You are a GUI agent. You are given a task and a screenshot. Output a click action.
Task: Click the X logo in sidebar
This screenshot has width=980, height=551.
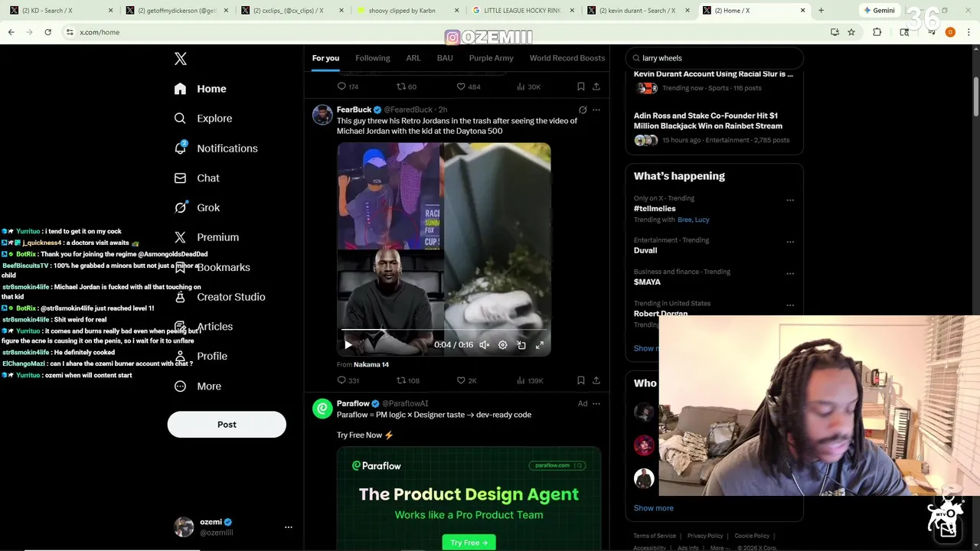pos(180,59)
